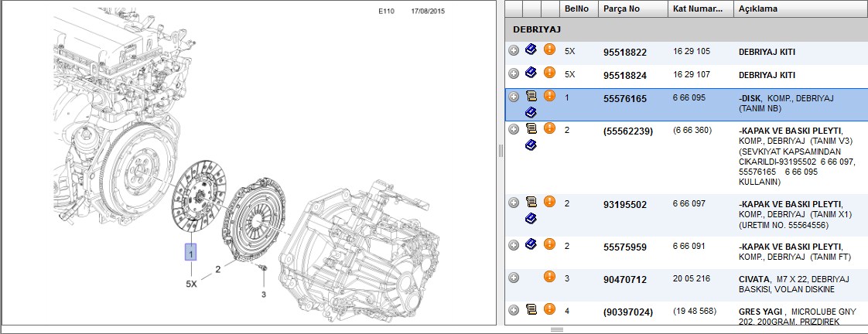
Task: Select part number 95518822
Action: pos(624,53)
